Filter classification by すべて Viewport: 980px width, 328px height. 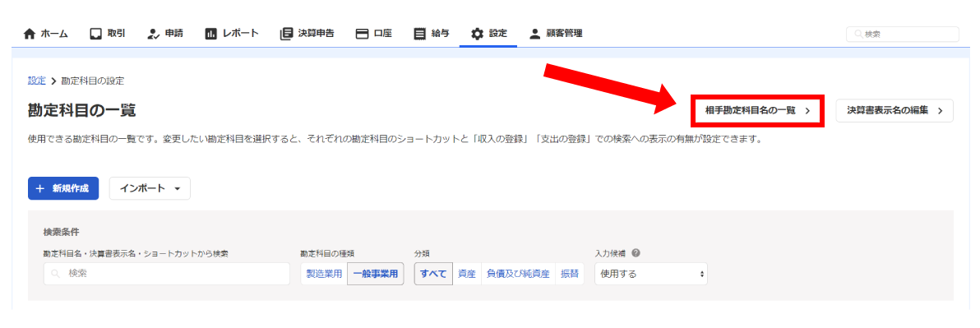pyautogui.click(x=434, y=274)
